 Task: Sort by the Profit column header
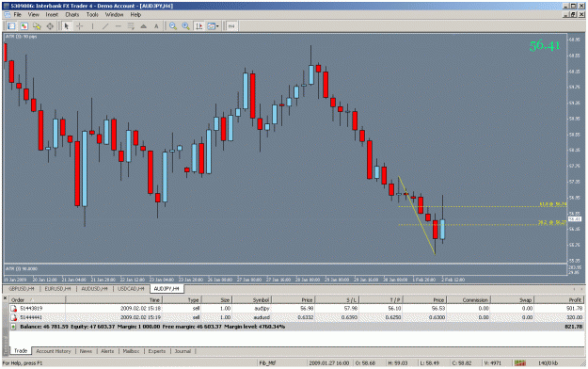(x=559, y=300)
